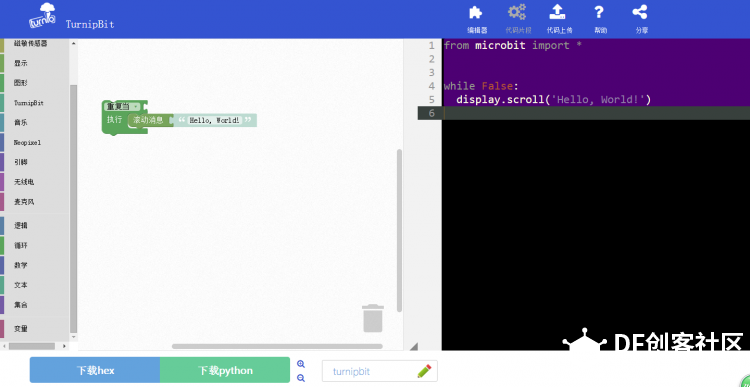
Task: Click code line 5 display.scroll statement
Action: point(553,100)
